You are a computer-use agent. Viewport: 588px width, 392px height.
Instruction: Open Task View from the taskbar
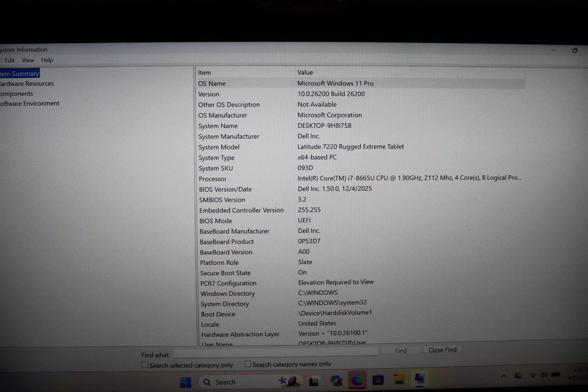tap(313, 382)
